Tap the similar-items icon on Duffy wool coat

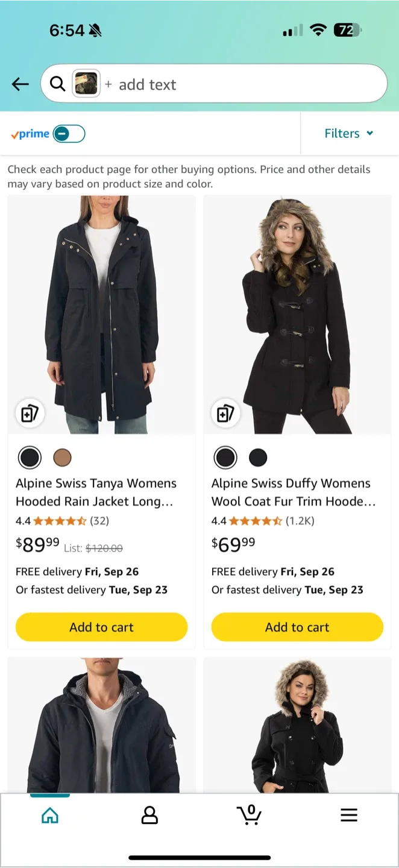point(225,414)
